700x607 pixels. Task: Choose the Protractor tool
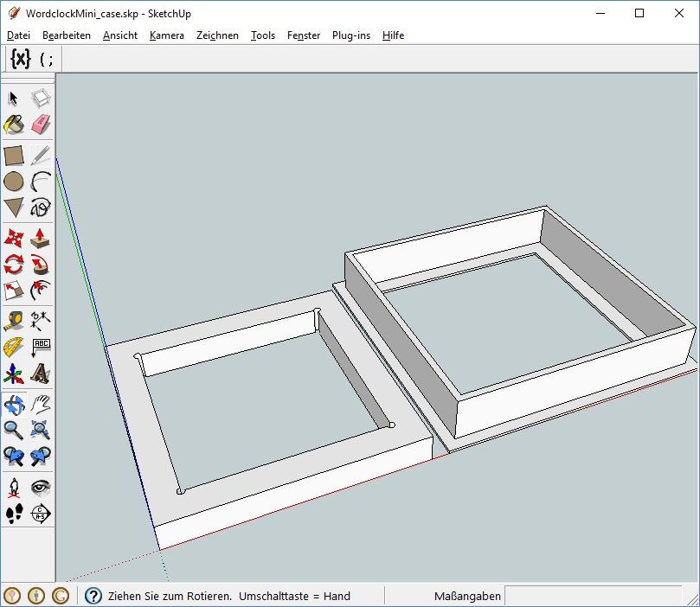pyautogui.click(x=14, y=348)
